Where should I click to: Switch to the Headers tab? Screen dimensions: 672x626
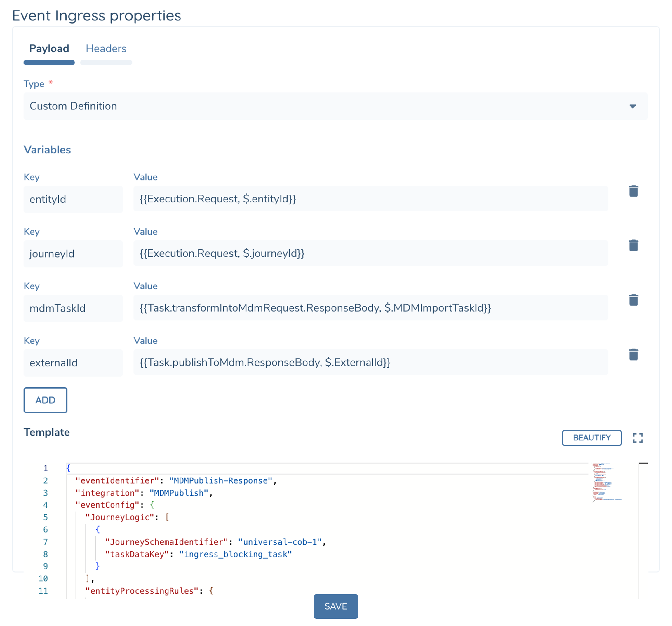coord(106,49)
